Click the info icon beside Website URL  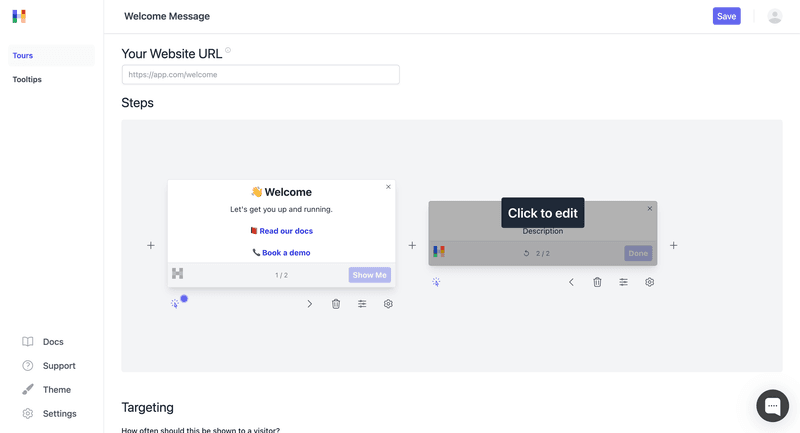click(228, 51)
